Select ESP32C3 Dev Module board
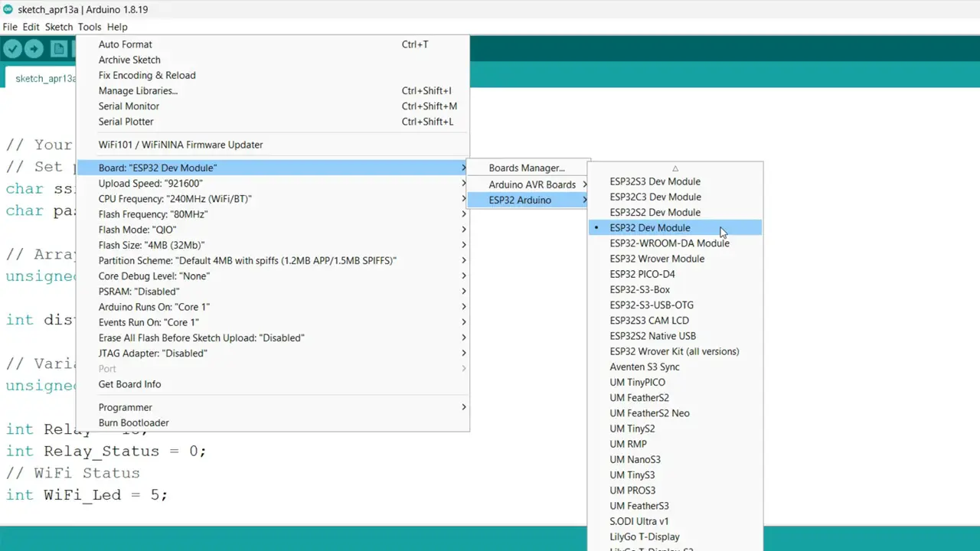Image resolution: width=980 pixels, height=551 pixels. click(675, 197)
